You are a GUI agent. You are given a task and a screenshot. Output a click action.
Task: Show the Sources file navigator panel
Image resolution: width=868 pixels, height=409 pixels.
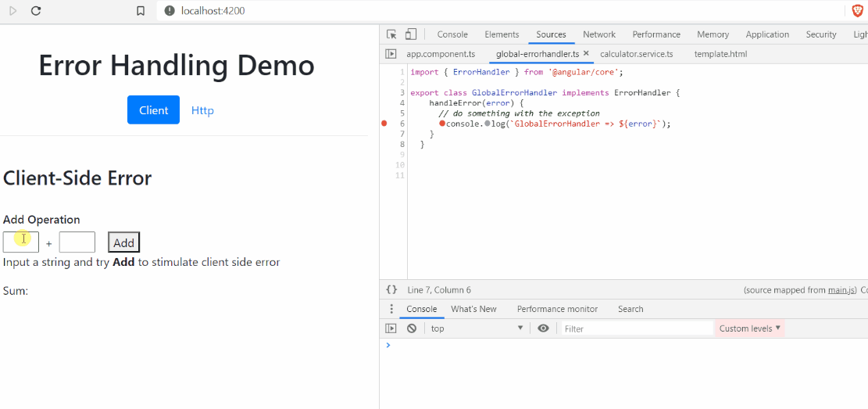coord(391,54)
